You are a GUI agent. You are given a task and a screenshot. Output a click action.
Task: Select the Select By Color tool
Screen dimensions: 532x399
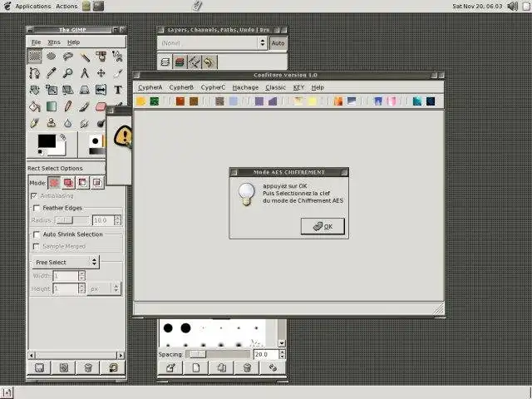coord(101,57)
